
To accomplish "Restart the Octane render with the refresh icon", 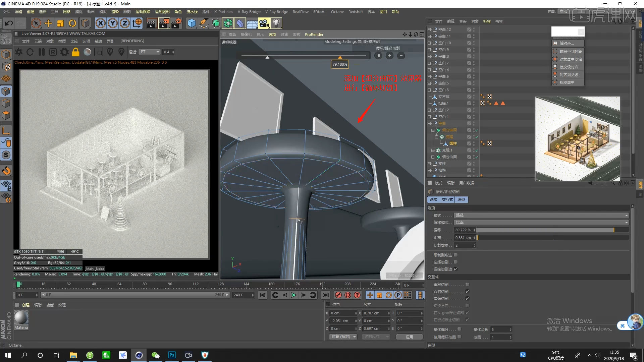I will coord(30,52).
